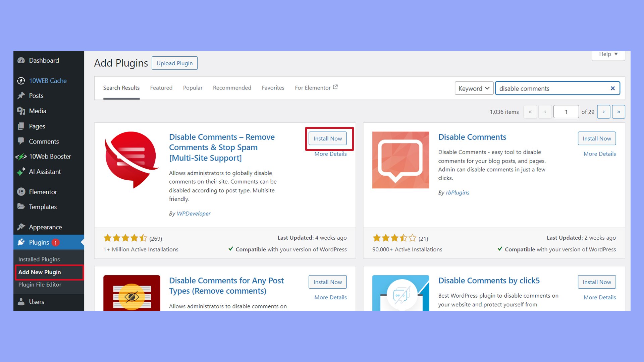Screen dimensions: 644x362
Task: View WPDeveloper author profile link
Action: click(x=194, y=214)
